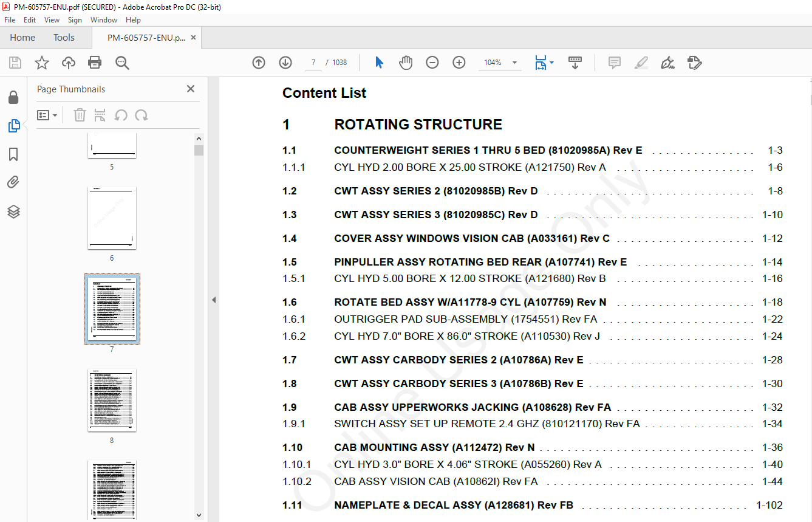Open the Layers panel
812x522 pixels.
(x=13, y=211)
